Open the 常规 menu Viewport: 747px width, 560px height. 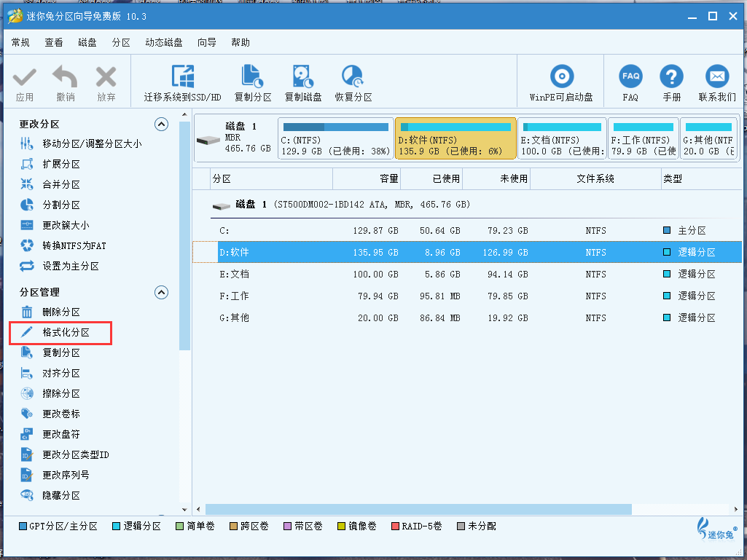click(20, 42)
